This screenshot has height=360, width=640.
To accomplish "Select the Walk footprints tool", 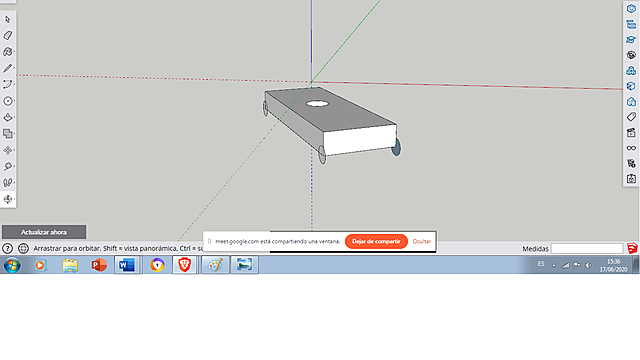I will point(8,183).
